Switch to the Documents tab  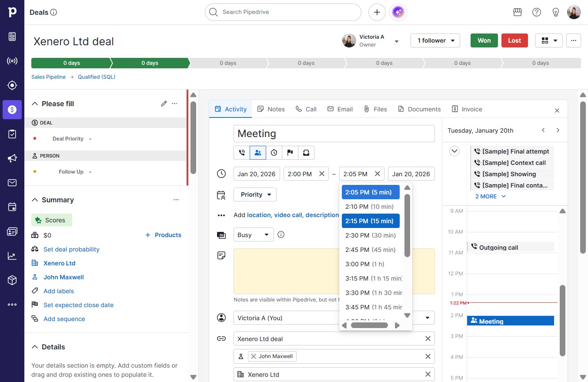tap(419, 109)
